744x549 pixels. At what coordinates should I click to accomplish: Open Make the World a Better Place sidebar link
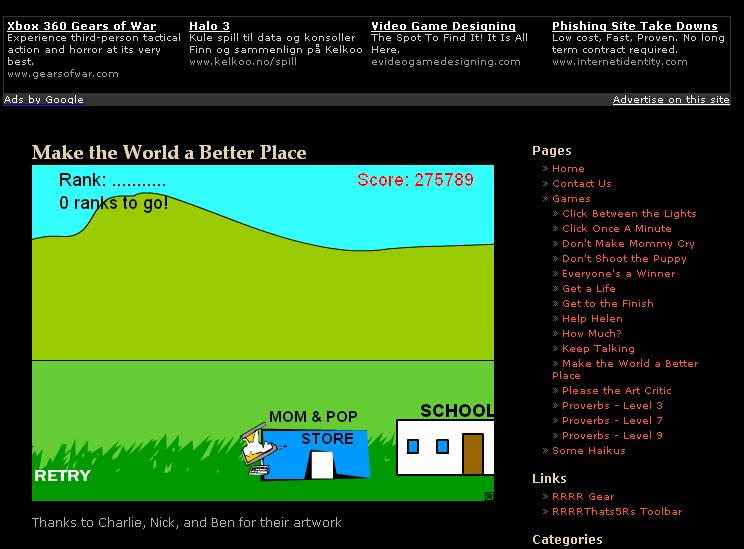[x=625, y=370]
